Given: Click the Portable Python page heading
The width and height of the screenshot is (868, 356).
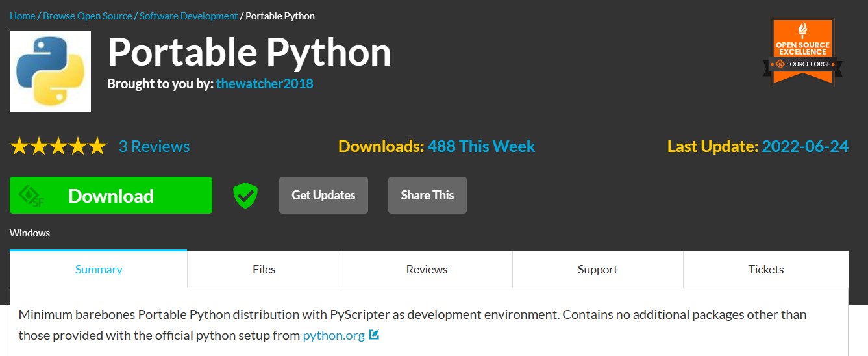Looking at the screenshot, I should coord(249,52).
